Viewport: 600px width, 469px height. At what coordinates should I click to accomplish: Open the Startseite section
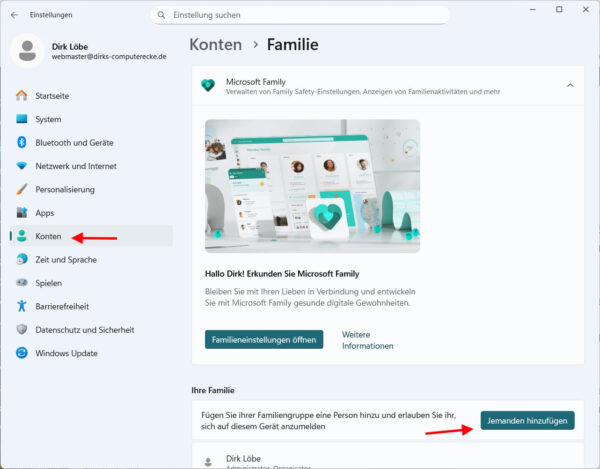pyautogui.click(x=91, y=96)
